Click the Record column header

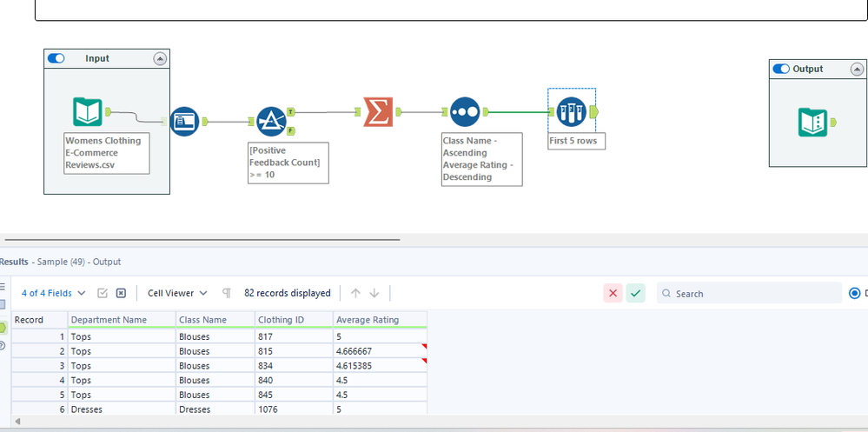pyautogui.click(x=39, y=320)
